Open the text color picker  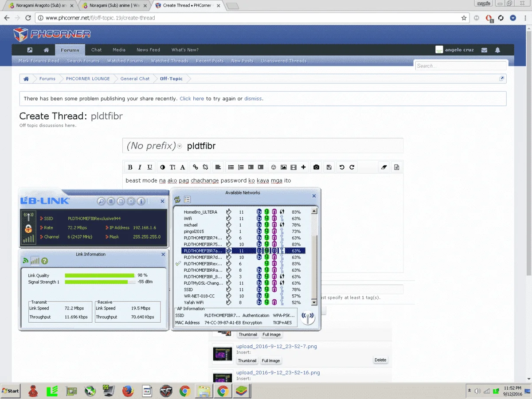(162, 167)
